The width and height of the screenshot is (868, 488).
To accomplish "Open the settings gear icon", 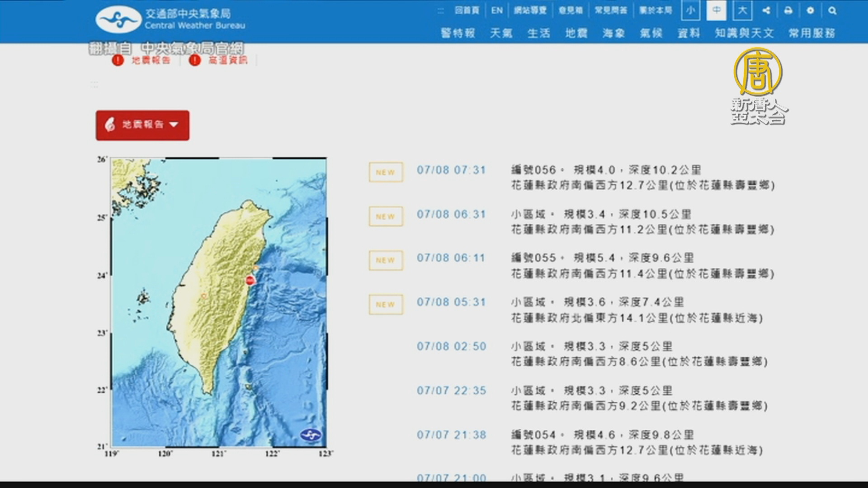I will [x=810, y=10].
